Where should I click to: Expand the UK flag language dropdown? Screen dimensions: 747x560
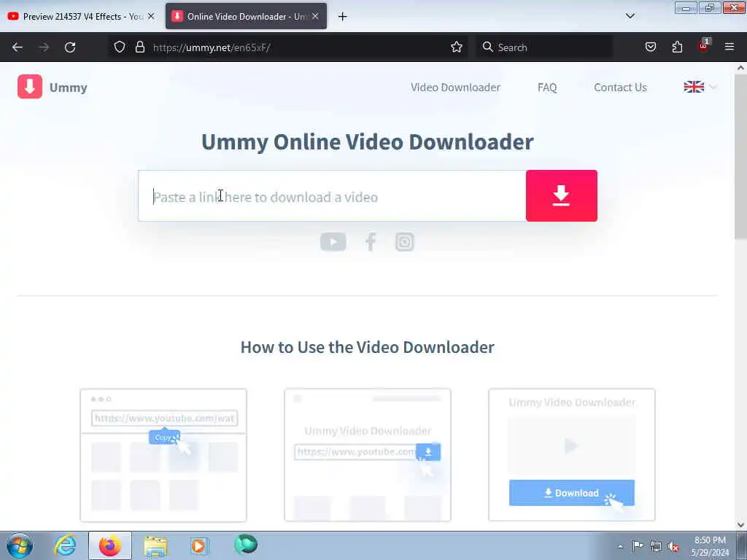coord(700,87)
